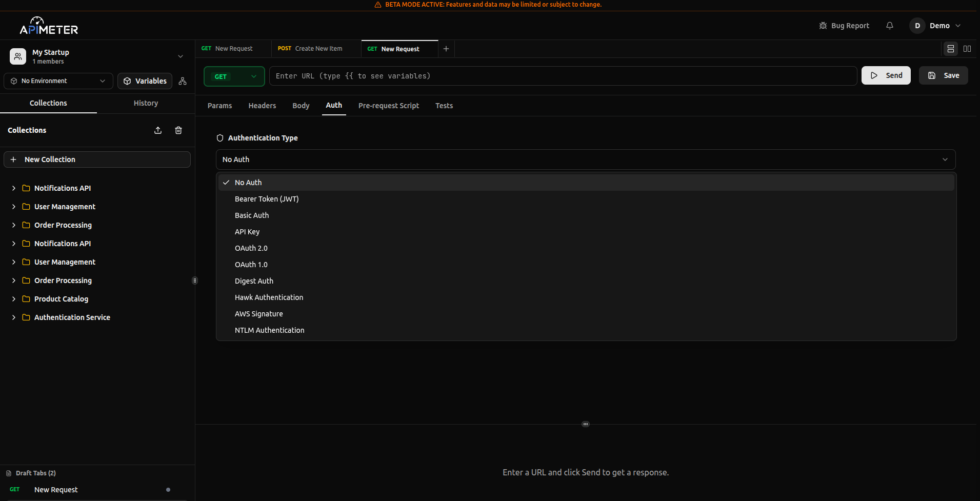The image size is (980, 501).
Task: Click the notifications bell icon
Action: [890, 26]
